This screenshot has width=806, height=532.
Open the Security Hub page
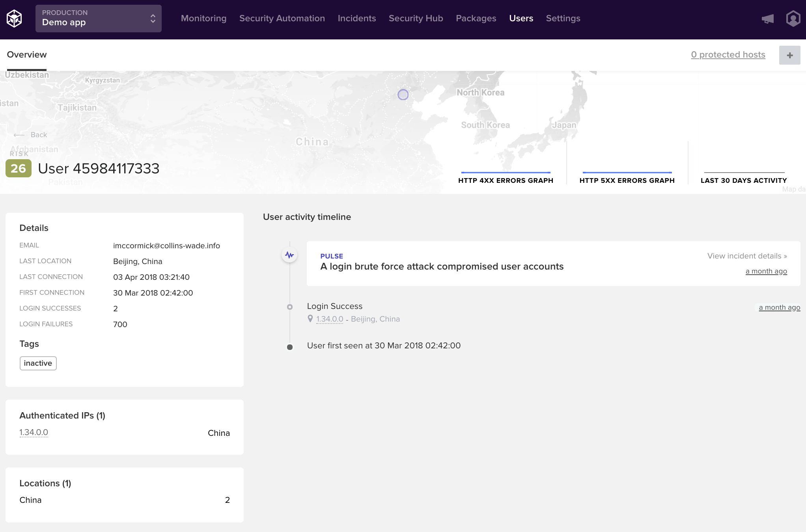pyautogui.click(x=416, y=19)
